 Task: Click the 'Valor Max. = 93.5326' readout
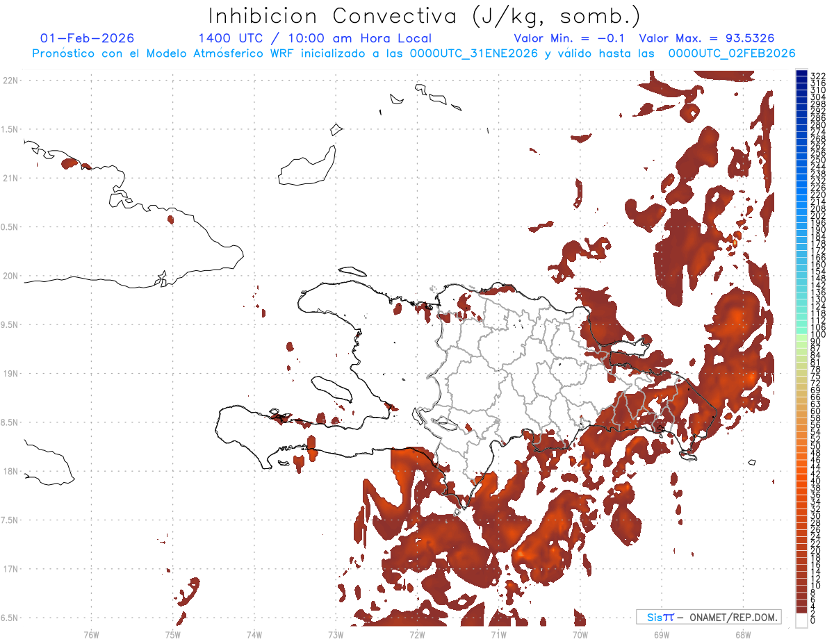click(x=707, y=38)
